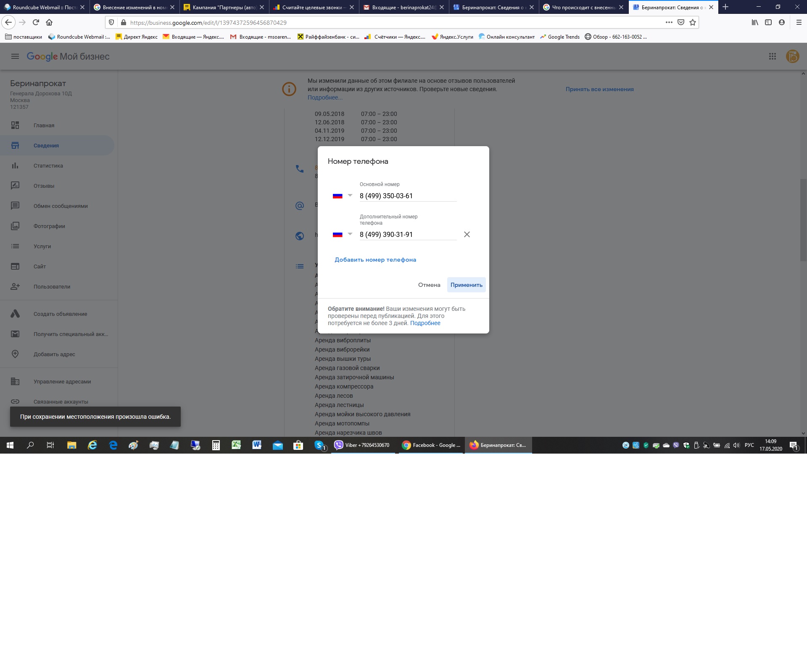Click the phone icon in details
This screenshot has width=807, height=672.
[300, 169]
